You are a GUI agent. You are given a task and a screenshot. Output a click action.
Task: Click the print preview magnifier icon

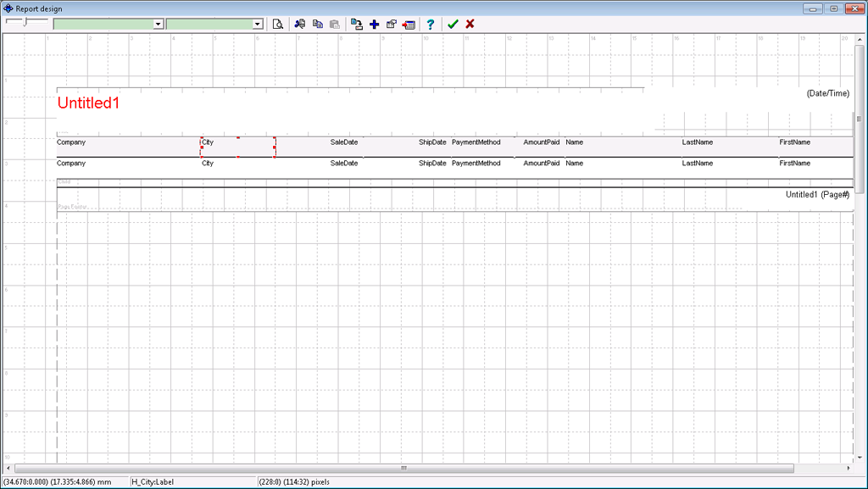coord(277,24)
